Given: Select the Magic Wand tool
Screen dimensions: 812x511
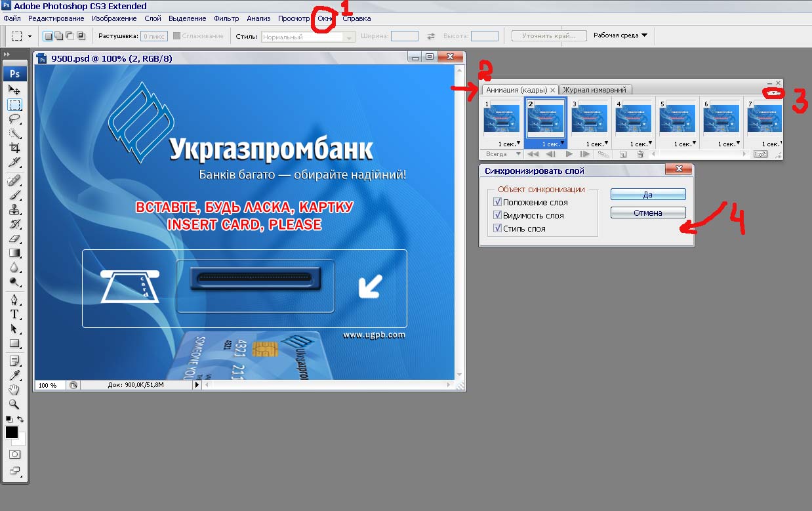Looking at the screenshot, I should click(14, 134).
